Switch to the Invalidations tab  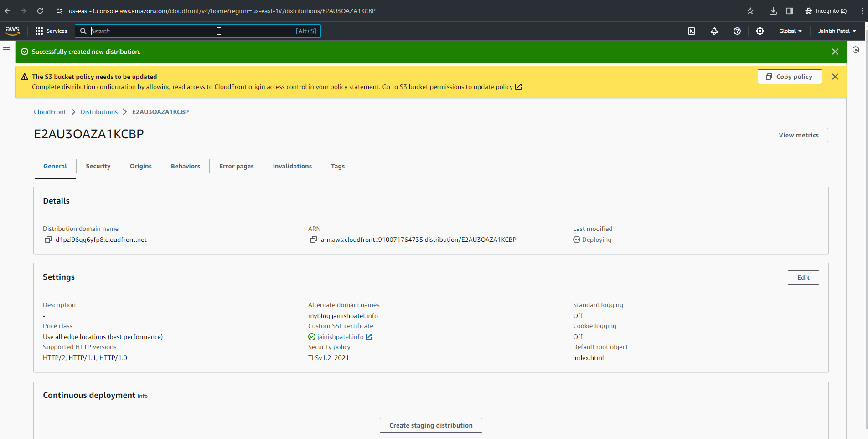point(292,166)
